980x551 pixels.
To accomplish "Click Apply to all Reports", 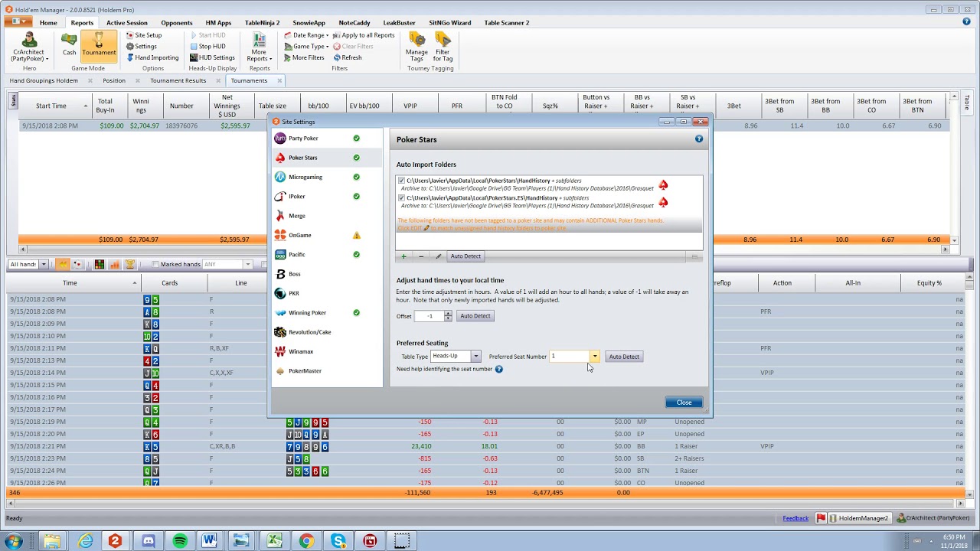I will (363, 35).
